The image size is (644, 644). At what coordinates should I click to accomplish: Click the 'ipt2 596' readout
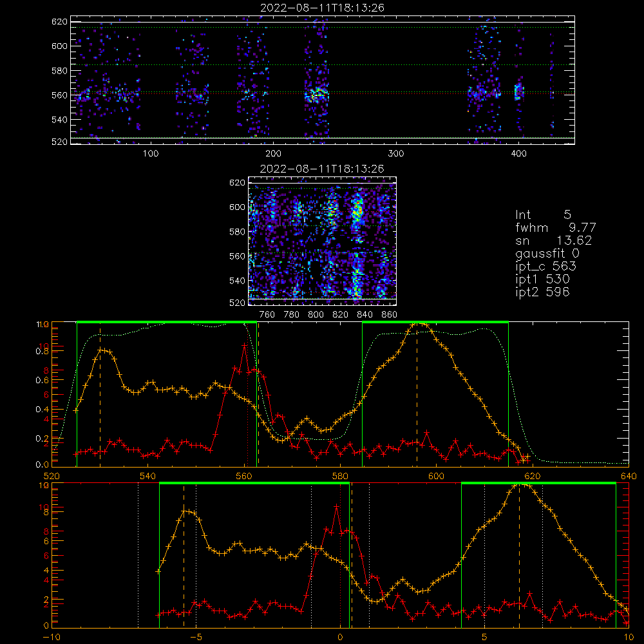pos(542,292)
